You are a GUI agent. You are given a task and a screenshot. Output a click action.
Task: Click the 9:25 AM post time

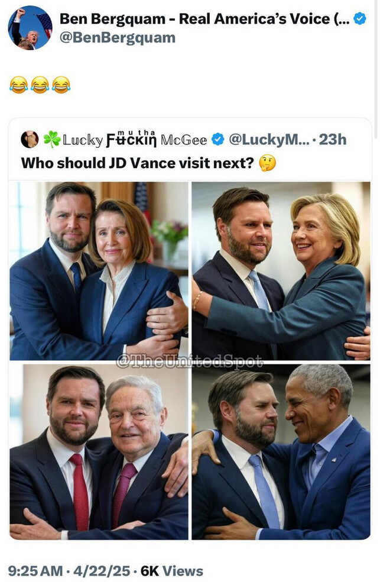point(36,571)
